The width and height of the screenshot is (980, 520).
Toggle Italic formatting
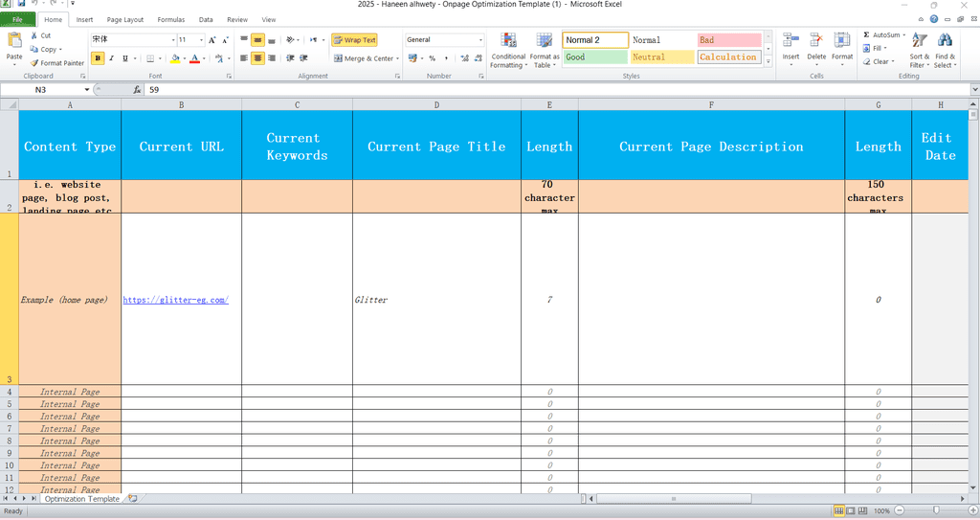coord(112,58)
